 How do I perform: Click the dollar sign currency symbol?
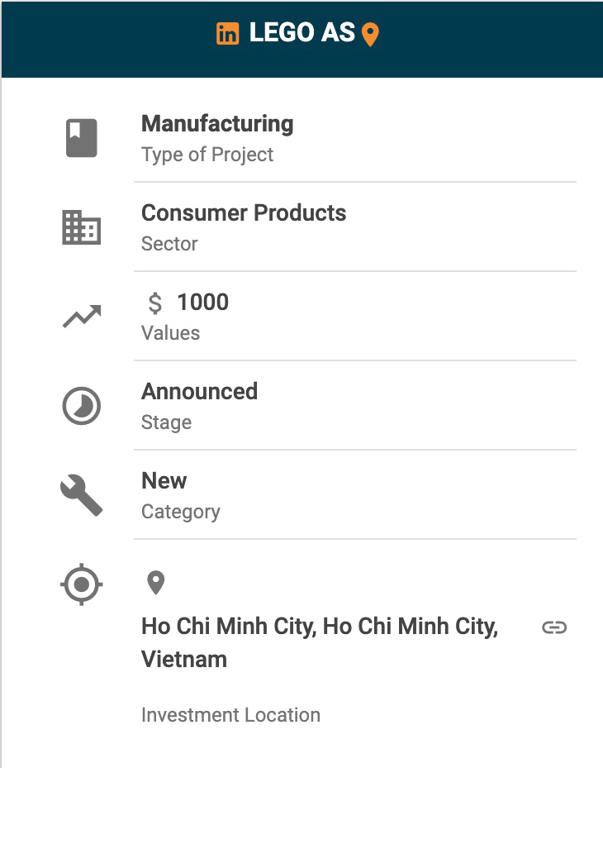(154, 303)
